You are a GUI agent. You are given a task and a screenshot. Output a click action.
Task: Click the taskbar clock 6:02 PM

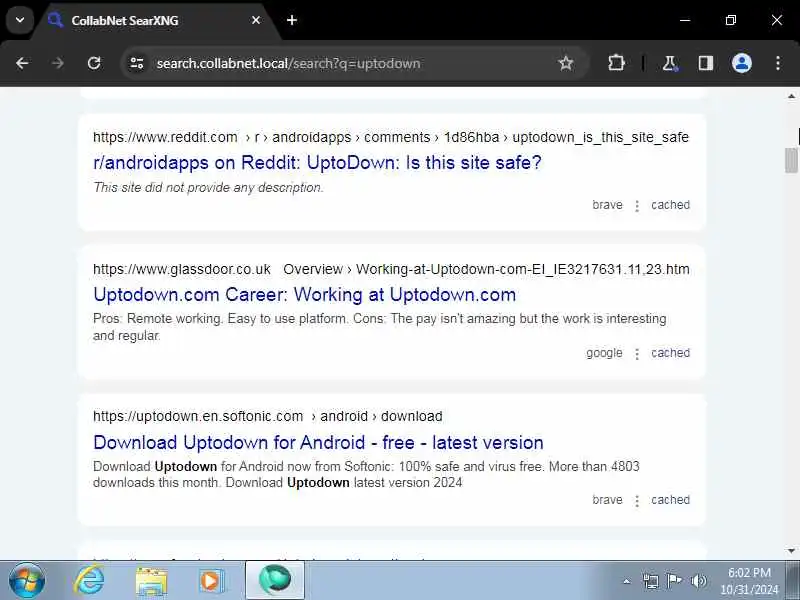pyautogui.click(x=749, y=581)
